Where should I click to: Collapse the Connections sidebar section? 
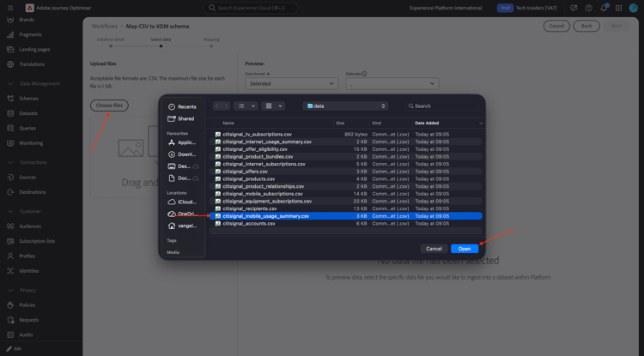(10, 162)
